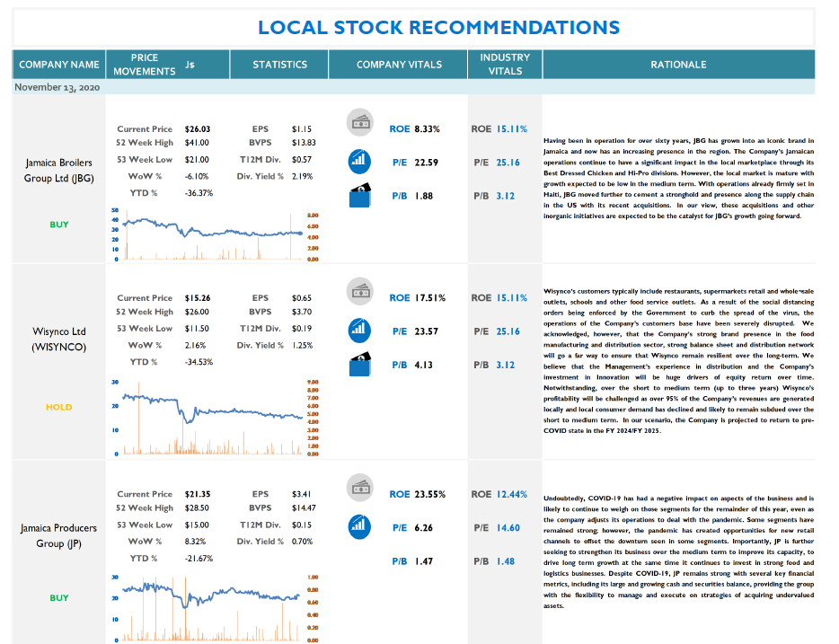The image size is (839, 644).
Task: Pick the bar chart P/E icon for Jamaica Producers
Action: 359,526
